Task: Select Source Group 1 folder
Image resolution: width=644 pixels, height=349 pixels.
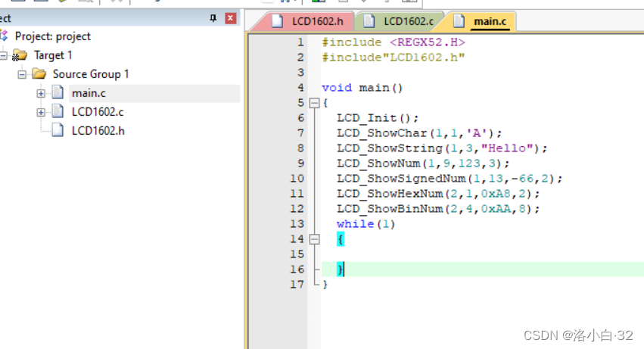Action: pyautogui.click(x=91, y=74)
